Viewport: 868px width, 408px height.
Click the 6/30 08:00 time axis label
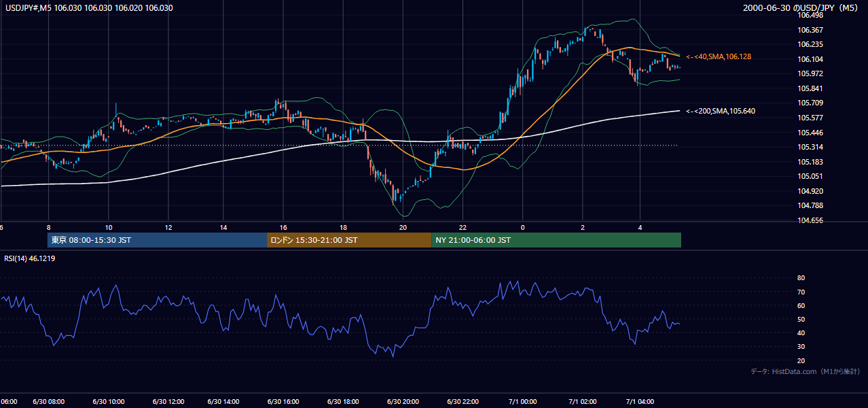click(x=49, y=402)
